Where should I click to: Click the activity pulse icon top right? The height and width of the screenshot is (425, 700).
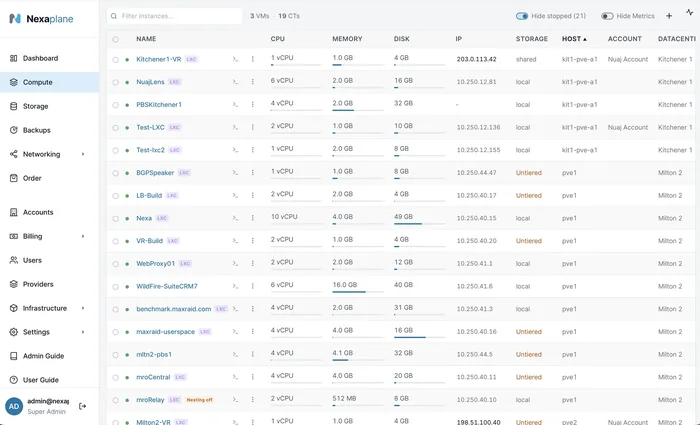(690, 12)
